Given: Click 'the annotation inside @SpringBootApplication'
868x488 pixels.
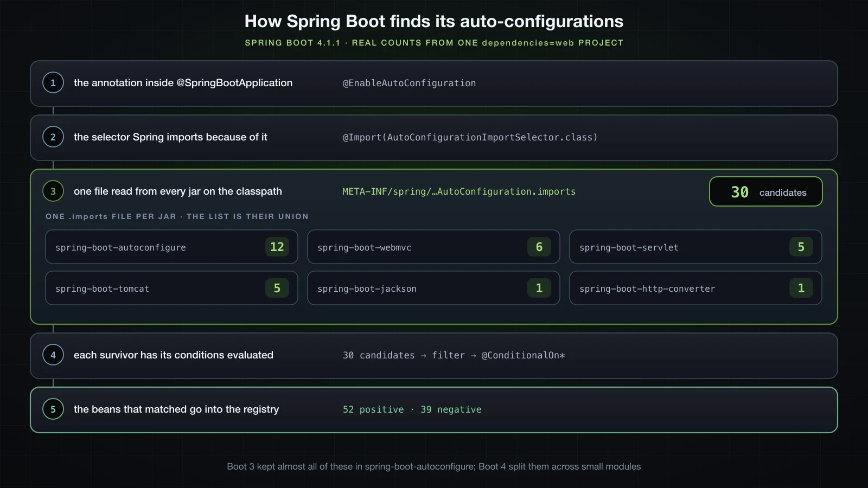Looking at the screenshot, I should pos(183,83).
